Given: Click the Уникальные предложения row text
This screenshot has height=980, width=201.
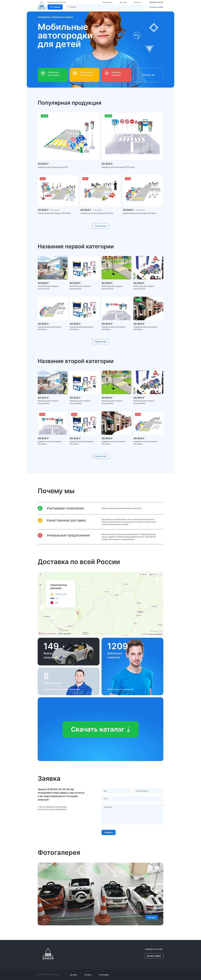Looking at the screenshot, I should pyautogui.click(x=68, y=535).
